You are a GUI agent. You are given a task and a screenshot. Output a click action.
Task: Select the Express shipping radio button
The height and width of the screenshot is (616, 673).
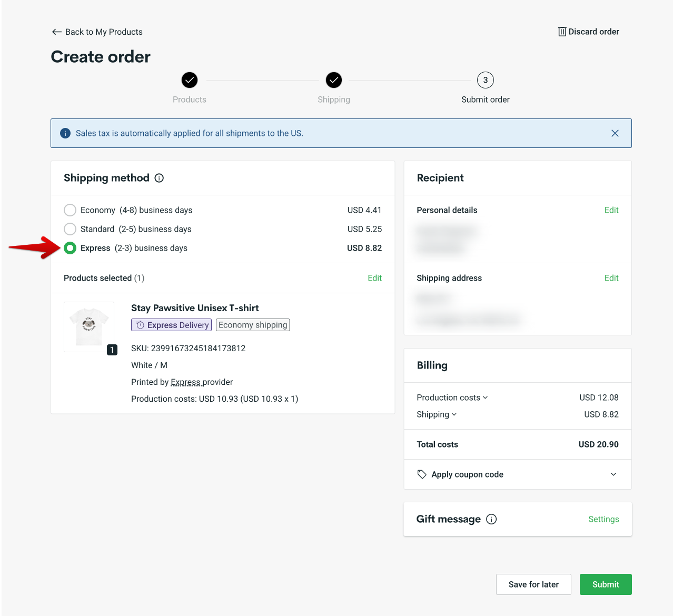click(70, 248)
